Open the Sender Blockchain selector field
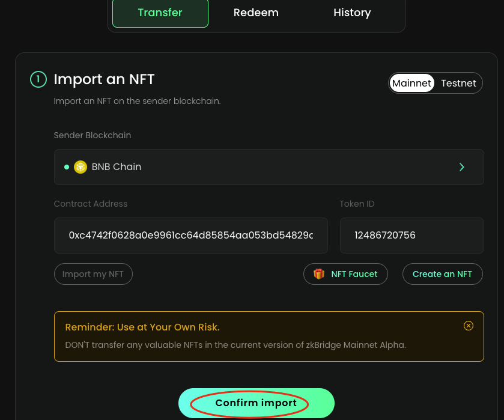504x420 pixels. [269, 167]
